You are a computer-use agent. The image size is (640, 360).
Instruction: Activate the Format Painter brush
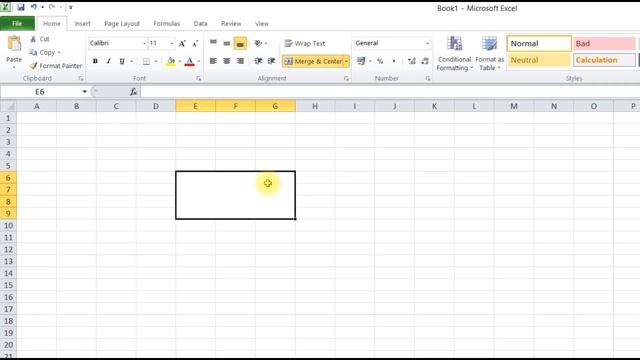coord(33,66)
